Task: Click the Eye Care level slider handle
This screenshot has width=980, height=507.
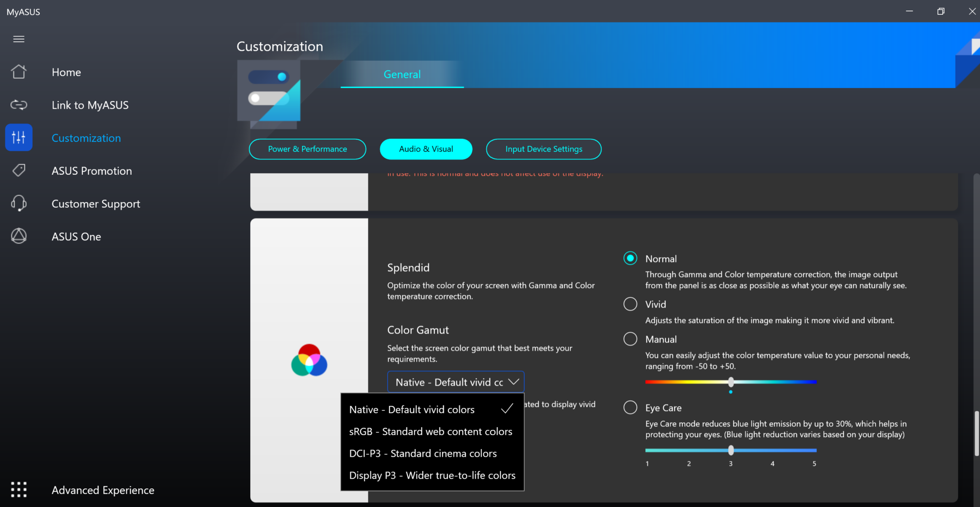Action: pyautogui.click(x=731, y=450)
